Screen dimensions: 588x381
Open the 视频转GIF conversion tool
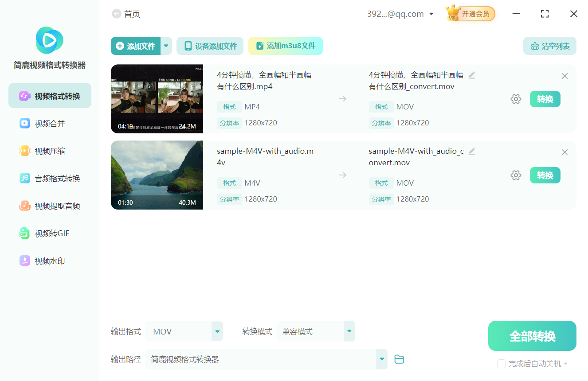(49, 233)
